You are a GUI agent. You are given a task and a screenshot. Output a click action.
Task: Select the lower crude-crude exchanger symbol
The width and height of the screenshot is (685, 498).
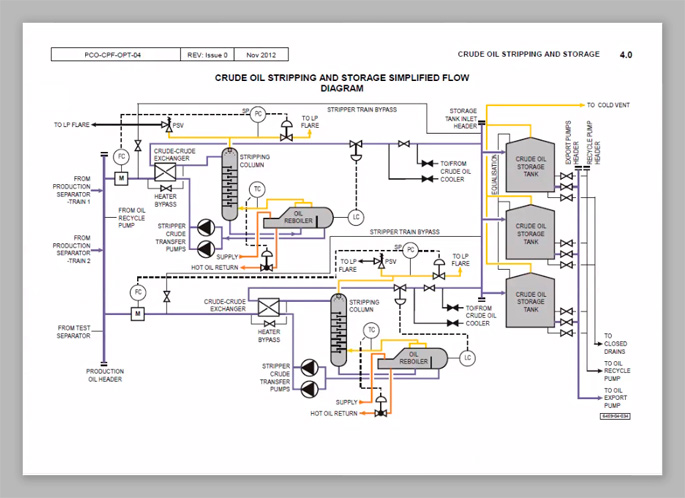[x=268, y=308]
